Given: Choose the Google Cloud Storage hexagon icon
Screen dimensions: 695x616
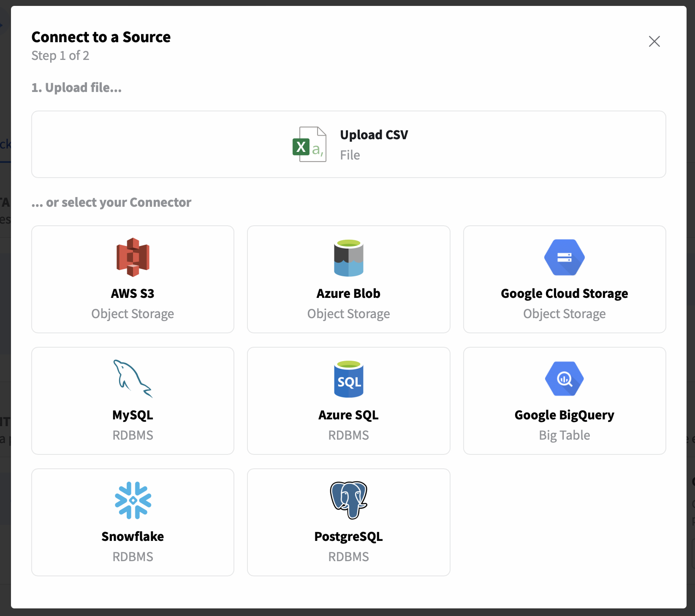Looking at the screenshot, I should click(565, 257).
